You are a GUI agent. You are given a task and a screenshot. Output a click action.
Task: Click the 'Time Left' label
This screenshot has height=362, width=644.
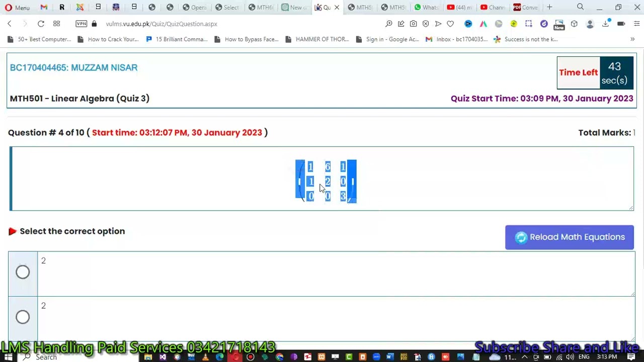click(x=578, y=72)
